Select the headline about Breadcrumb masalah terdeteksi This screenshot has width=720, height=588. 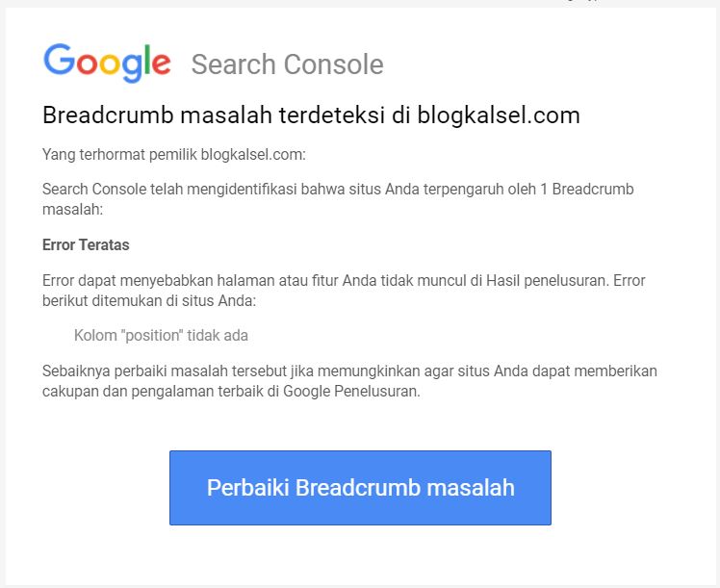(x=311, y=115)
